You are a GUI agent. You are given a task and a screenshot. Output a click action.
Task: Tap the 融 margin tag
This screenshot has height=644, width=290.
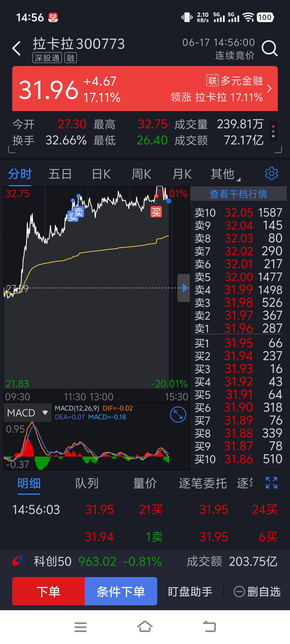coord(71,58)
